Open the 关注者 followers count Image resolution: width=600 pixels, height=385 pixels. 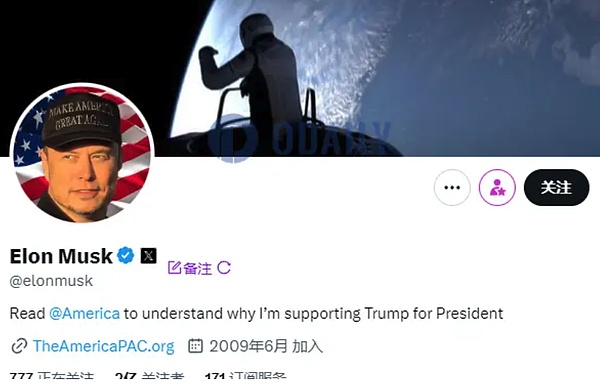(150, 378)
